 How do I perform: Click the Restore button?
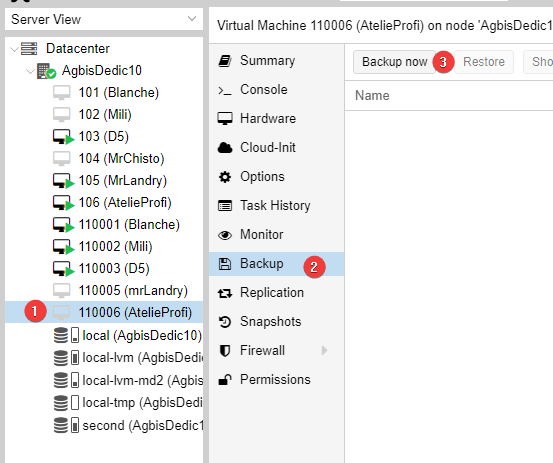click(x=484, y=62)
